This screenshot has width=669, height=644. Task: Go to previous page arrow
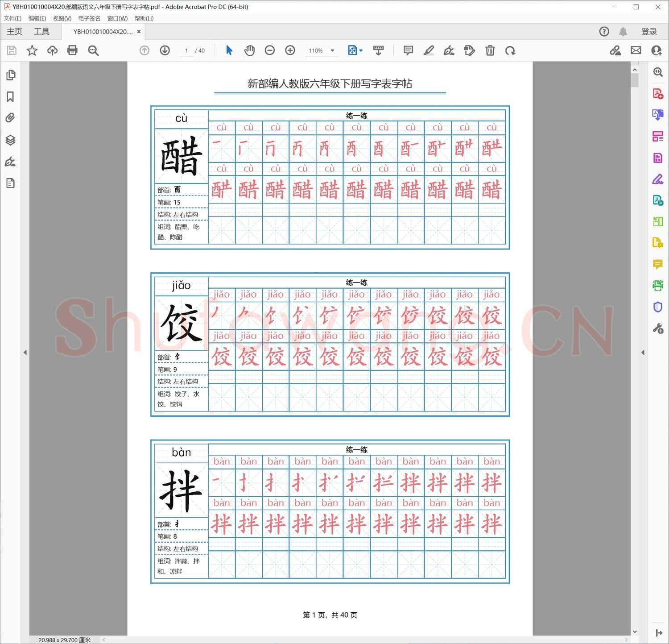coord(145,50)
